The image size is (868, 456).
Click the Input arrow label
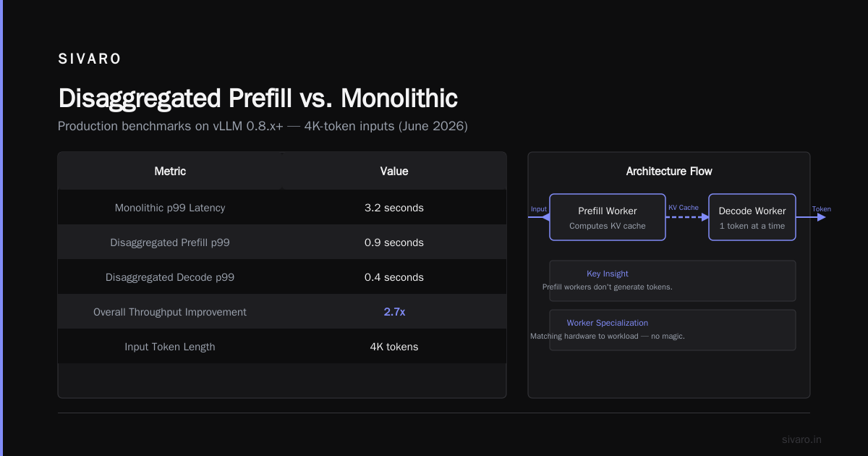tap(539, 209)
